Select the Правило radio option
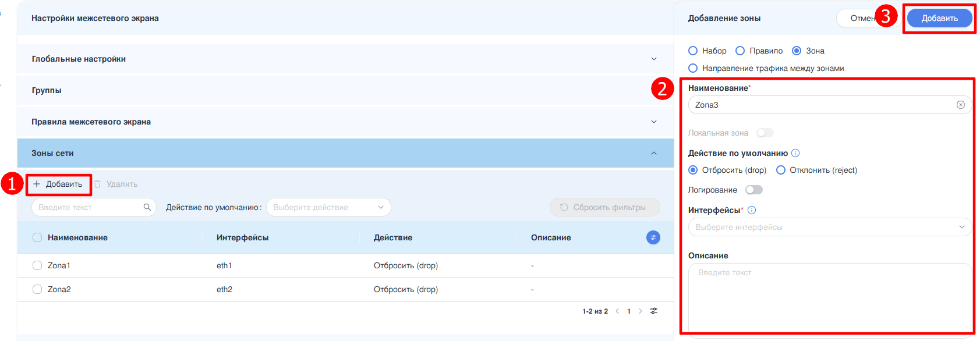Viewport: 980px width, 341px height. 740,51
